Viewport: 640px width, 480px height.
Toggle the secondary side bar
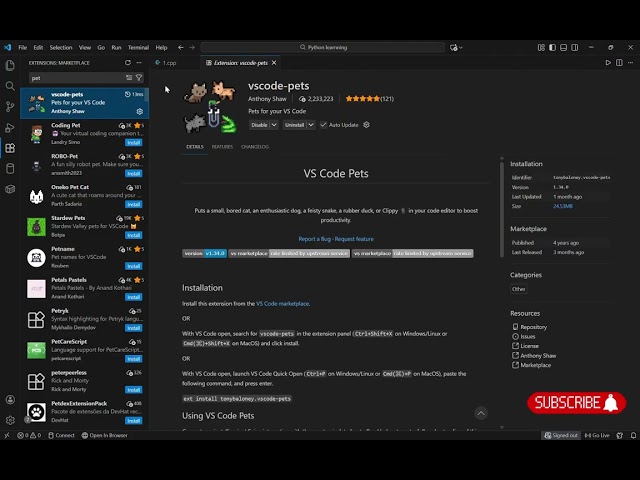point(575,47)
